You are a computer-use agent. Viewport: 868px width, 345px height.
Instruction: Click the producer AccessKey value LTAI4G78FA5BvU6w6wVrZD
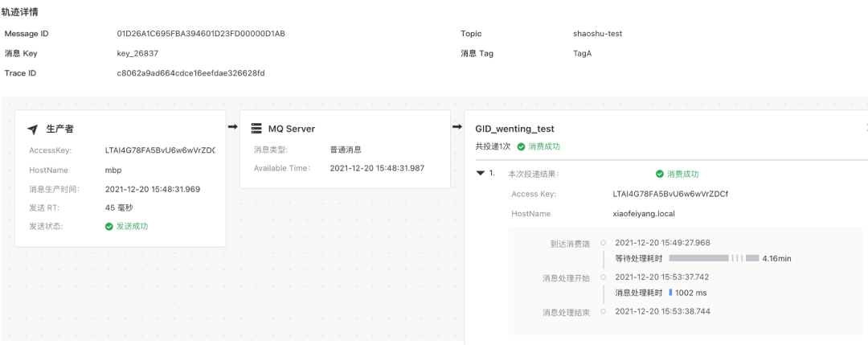tap(160, 150)
